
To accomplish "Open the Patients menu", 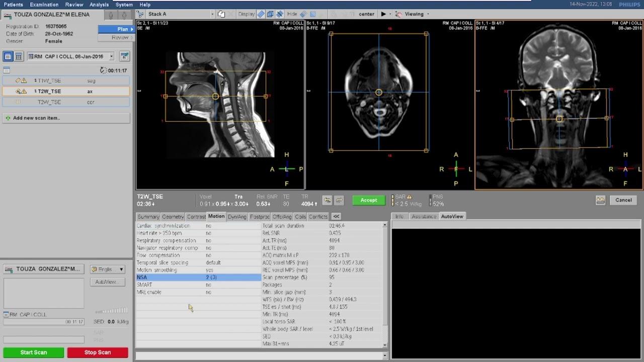I will 13,5.
